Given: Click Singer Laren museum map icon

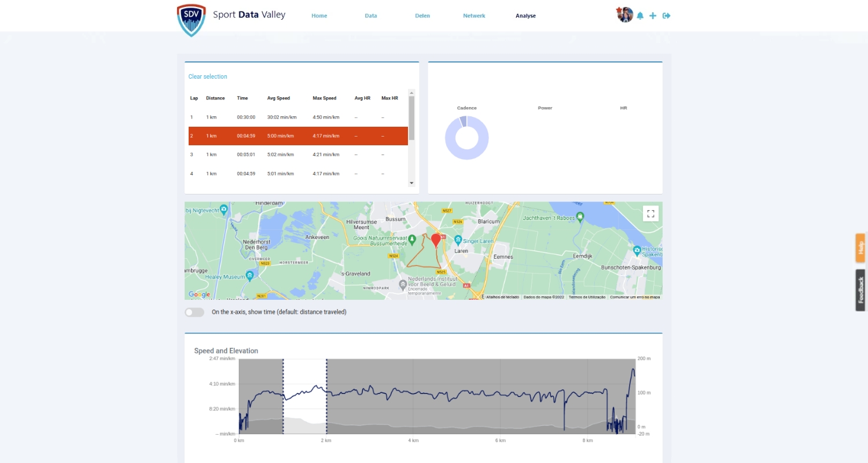Looking at the screenshot, I should point(458,240).
